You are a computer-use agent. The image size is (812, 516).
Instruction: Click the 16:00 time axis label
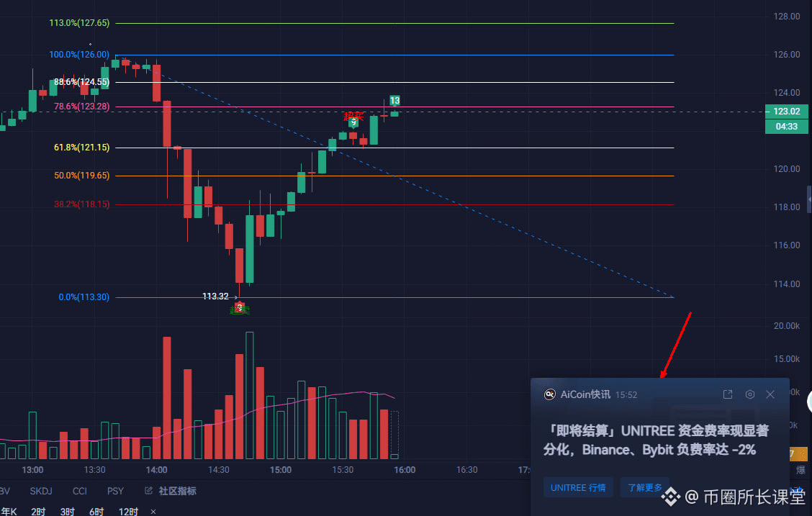[405, 470]
